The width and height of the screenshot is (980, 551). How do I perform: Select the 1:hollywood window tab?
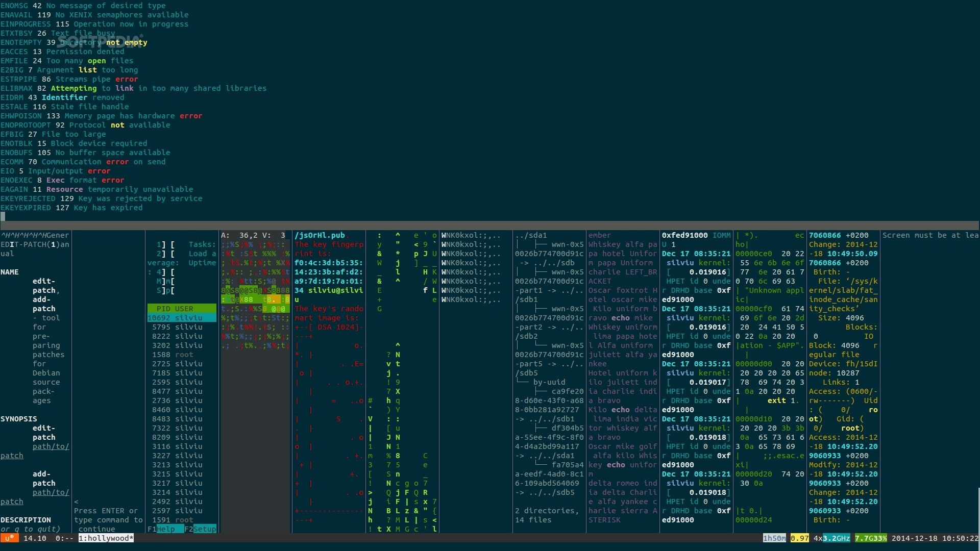[x=106, y=538]
